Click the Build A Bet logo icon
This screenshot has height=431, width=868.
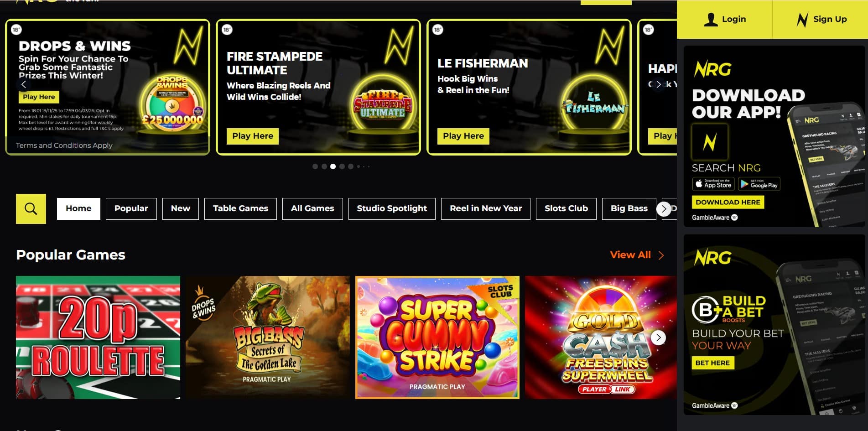click(706, 310)
